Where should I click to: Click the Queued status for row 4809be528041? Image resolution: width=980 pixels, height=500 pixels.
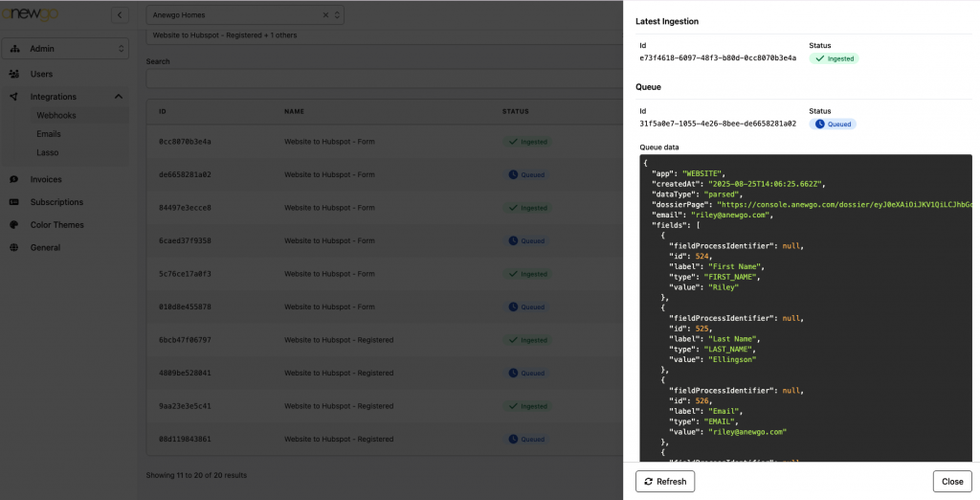(x=527, y=373)
